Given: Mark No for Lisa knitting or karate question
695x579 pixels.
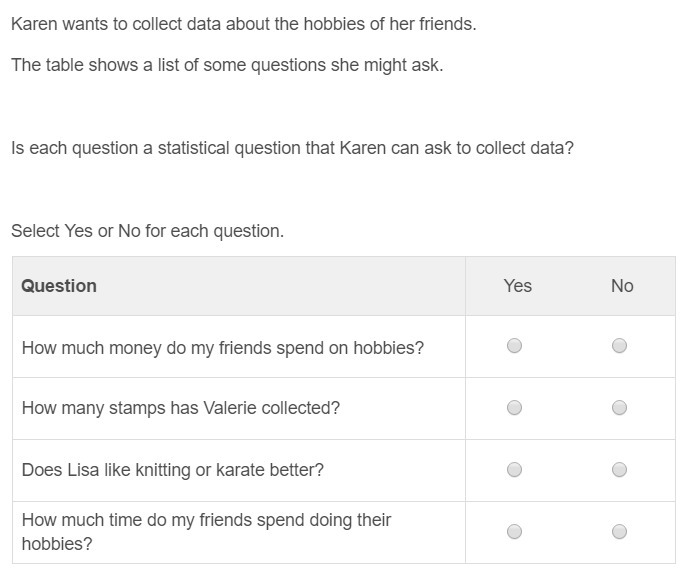Looking at the screenshot, I should [619, 470].
